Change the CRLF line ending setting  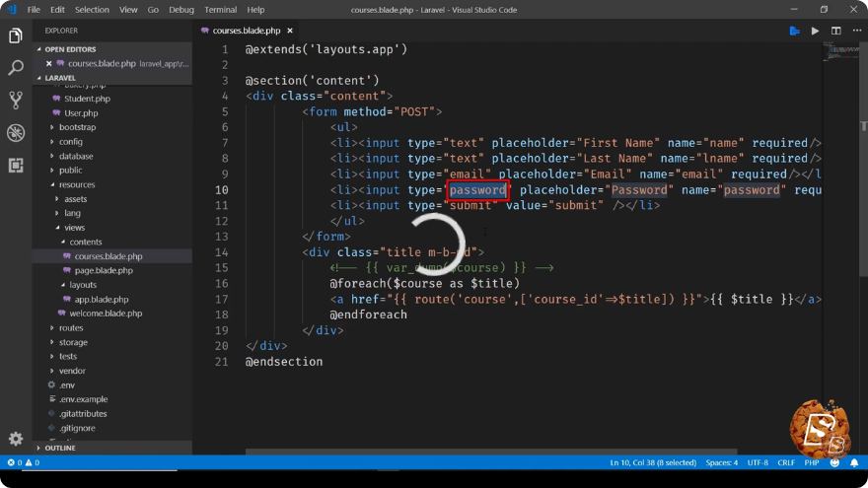click(x=786, y=462)
